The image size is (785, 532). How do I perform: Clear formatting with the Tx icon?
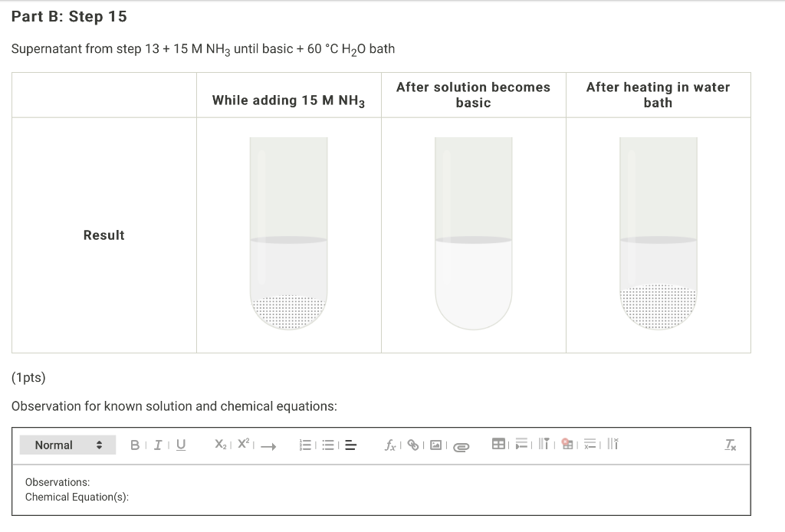coord(730,445)
